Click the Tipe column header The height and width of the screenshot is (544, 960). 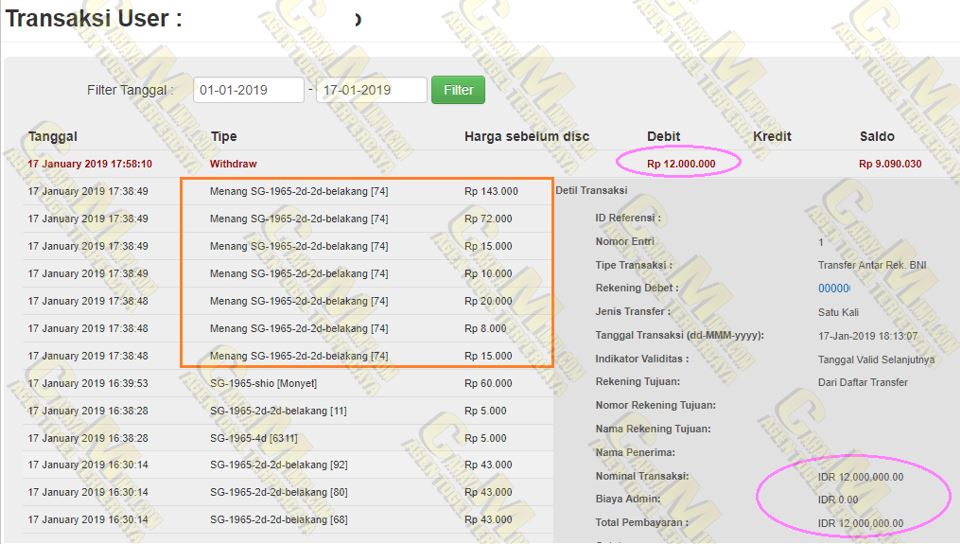click(x=223, y=136)
